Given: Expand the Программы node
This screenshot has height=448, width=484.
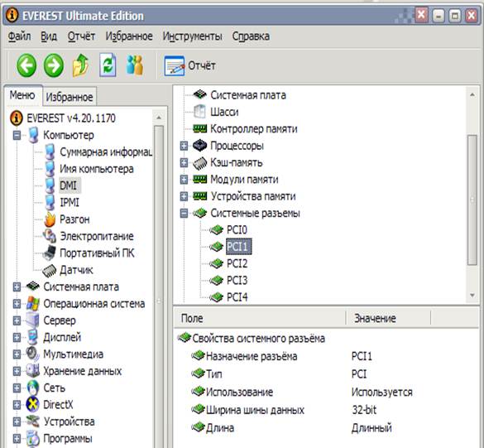Looking at the screenshot, I should coord(17,438).
